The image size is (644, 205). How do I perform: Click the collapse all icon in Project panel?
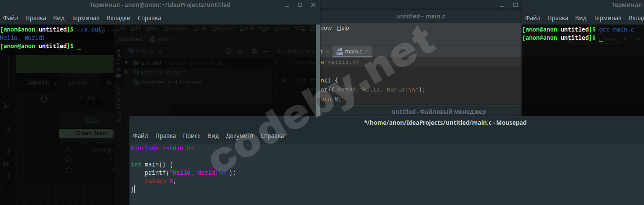click(x=240, y=51)
